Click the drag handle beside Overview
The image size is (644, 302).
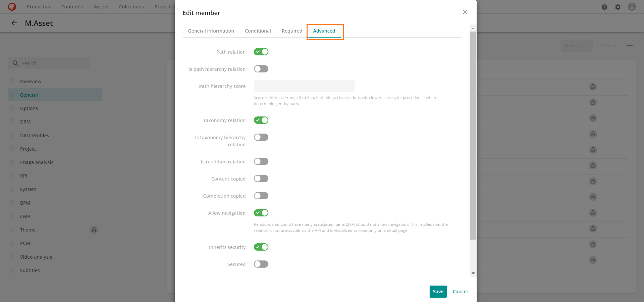point(12,82)
